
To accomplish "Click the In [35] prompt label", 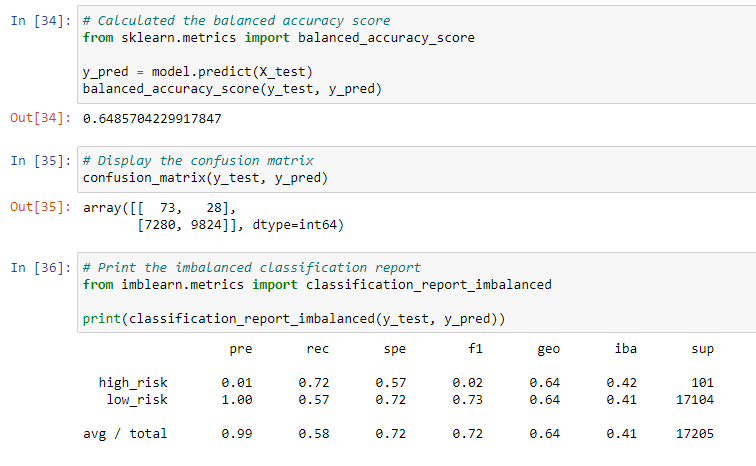I will click(41, 160).
